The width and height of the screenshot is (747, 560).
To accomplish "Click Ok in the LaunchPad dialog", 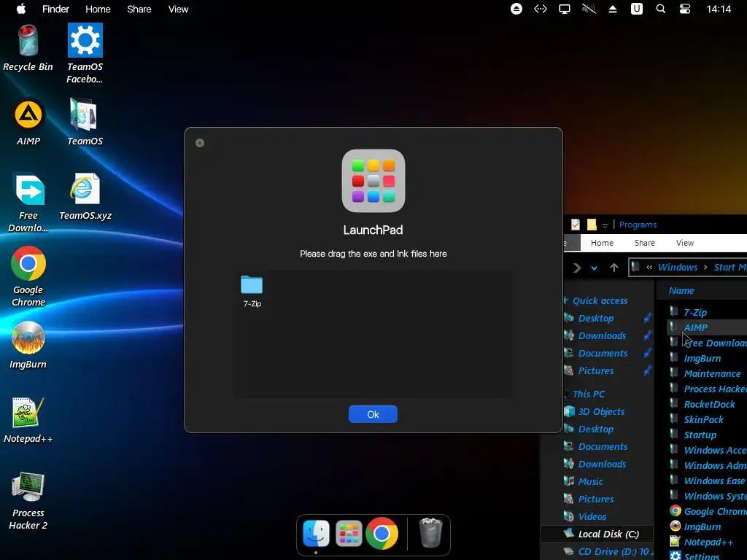I will pos(373,414).
